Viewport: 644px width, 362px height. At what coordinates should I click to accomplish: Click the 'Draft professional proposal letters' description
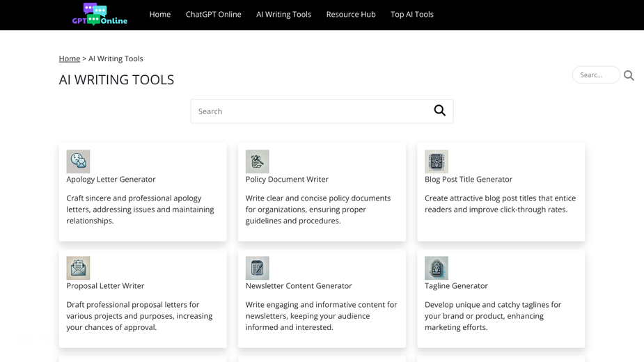pyautogui.click(x=140, y=316)
